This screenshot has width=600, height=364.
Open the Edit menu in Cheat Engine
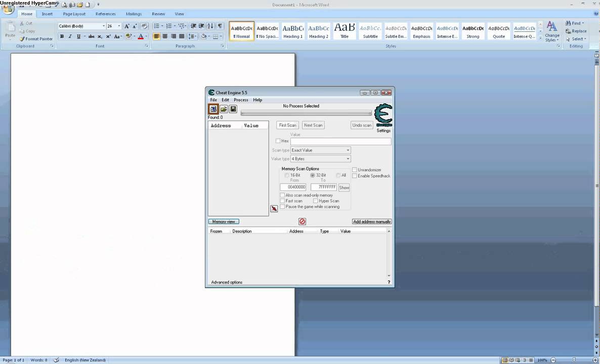[226, 100]
